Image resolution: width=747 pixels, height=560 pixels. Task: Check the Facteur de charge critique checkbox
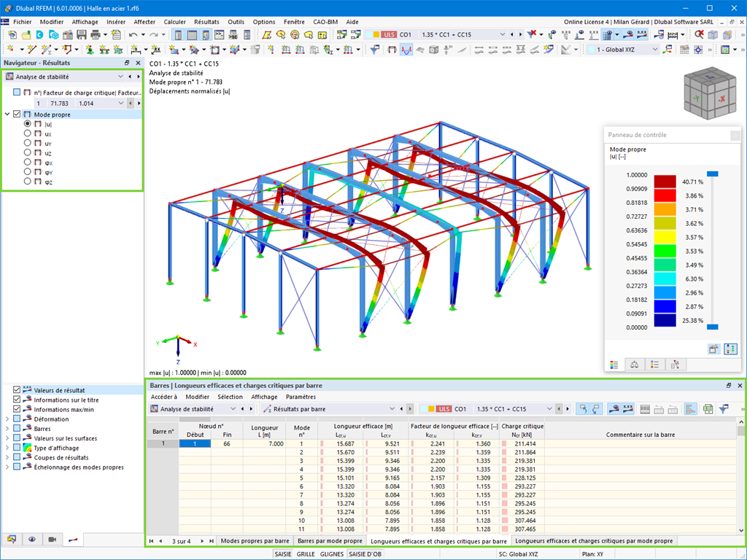[18, 92]
